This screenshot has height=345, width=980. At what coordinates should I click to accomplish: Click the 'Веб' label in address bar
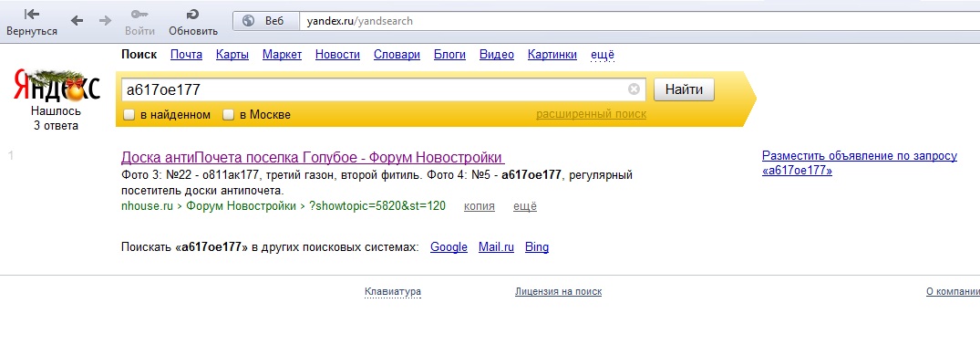[x=274, y=21]
